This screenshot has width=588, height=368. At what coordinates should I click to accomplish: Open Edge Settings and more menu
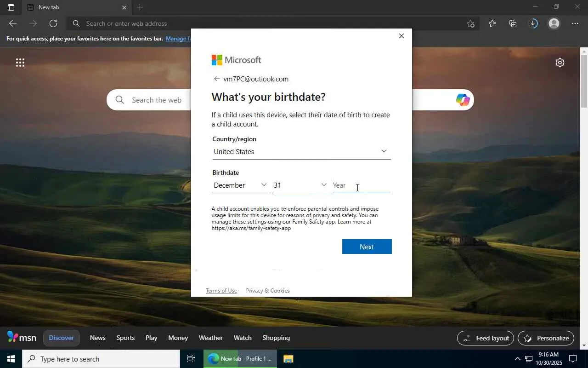(x=575, y=23)
